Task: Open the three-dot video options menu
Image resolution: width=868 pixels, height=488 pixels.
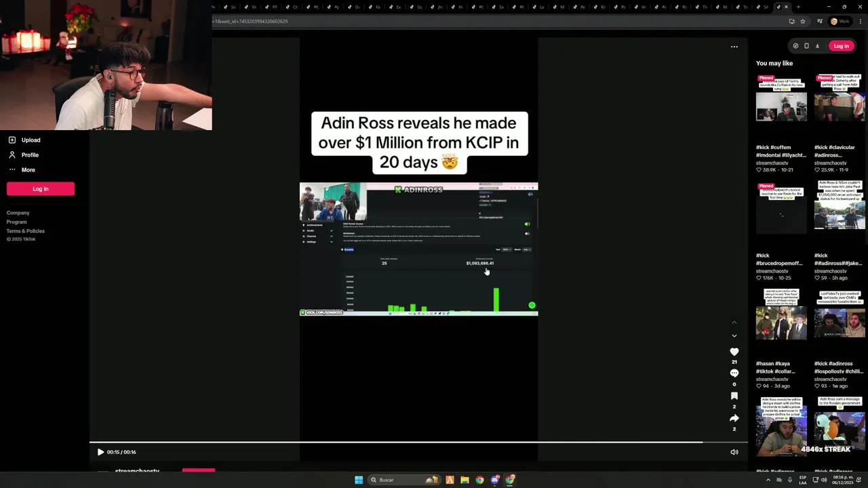Action: pos(734,47)
